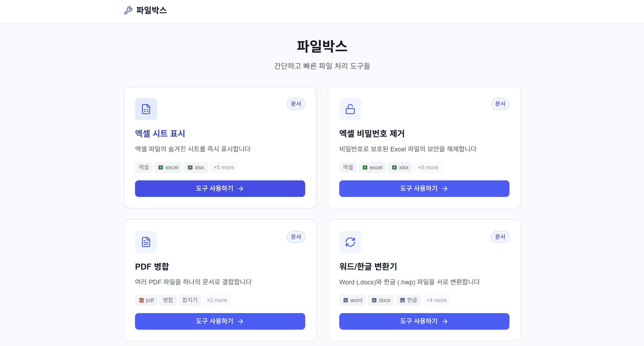Click the Word icon in word tag
644x346 pixels.
pyautogui.click(x=346, y=300)
